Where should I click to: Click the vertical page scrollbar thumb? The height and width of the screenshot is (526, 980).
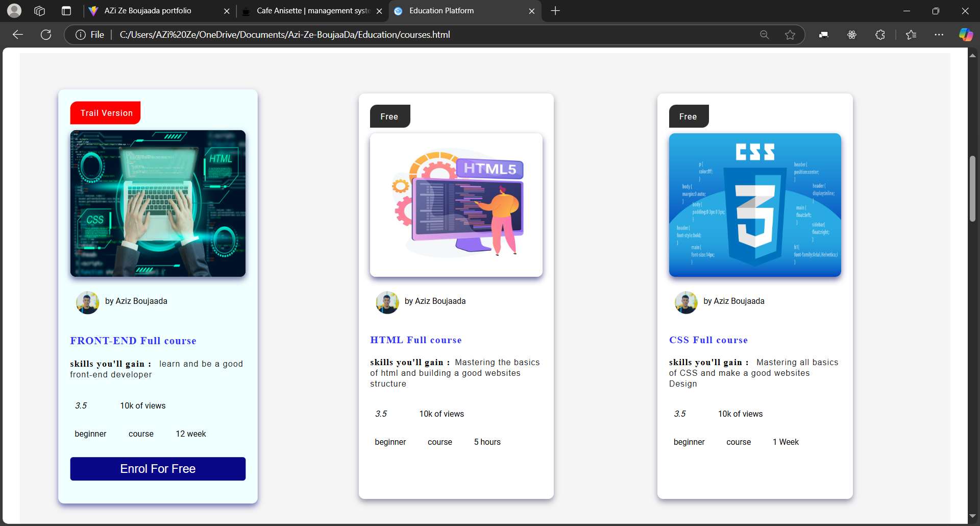tap(972, 189)
